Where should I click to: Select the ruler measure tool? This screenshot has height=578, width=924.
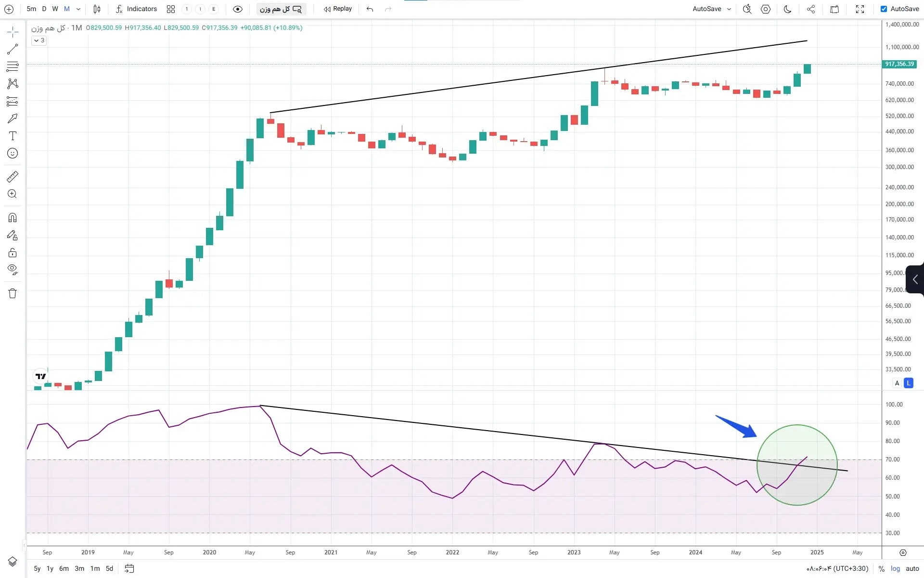point(13,177)
